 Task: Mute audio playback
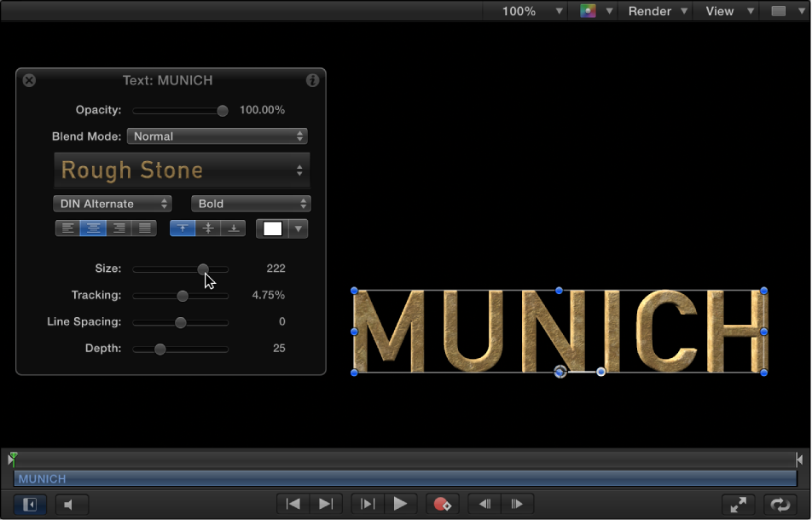[x=72, y=505]
